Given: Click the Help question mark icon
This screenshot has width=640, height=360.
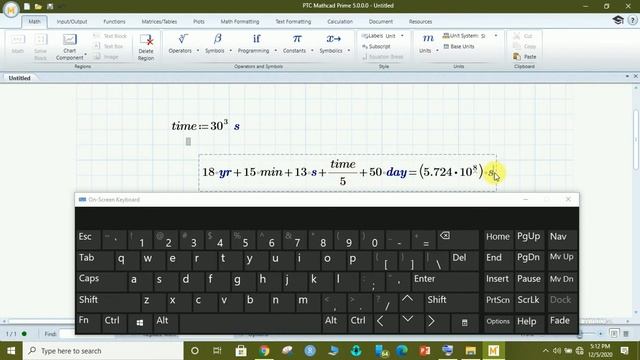Looking at the screenshot, I should (633, 20).
